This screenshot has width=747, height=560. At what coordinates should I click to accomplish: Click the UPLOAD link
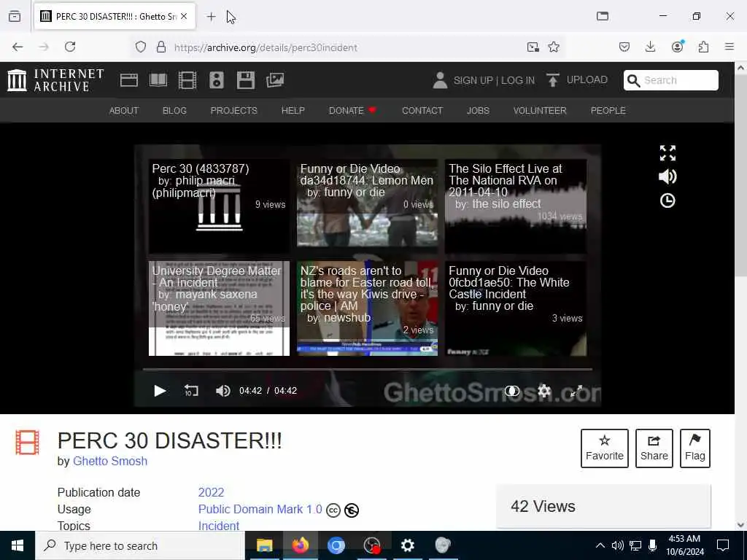tap(587, 79)
